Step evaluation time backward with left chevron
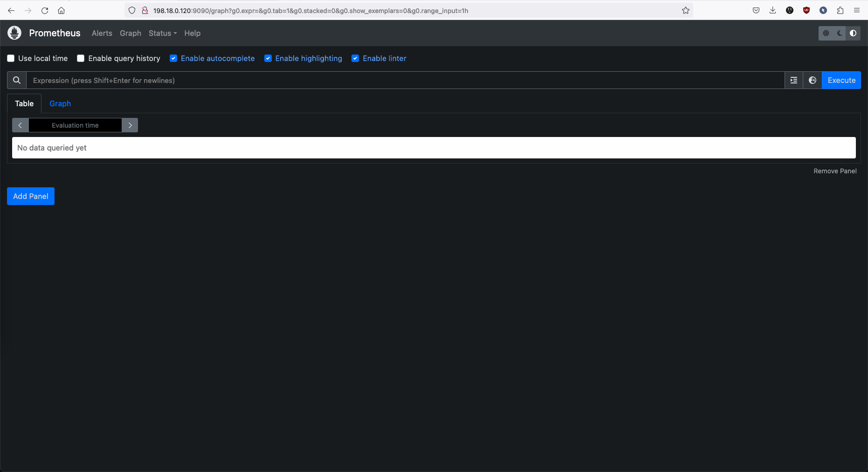Screen dimensions: 868x472 pos(20,125)
